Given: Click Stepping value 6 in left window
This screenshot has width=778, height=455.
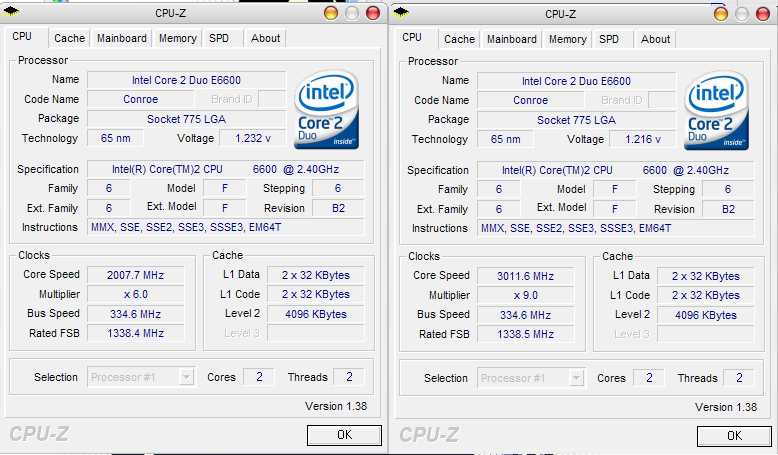Looking at the screenshot, I should [338, 188].
